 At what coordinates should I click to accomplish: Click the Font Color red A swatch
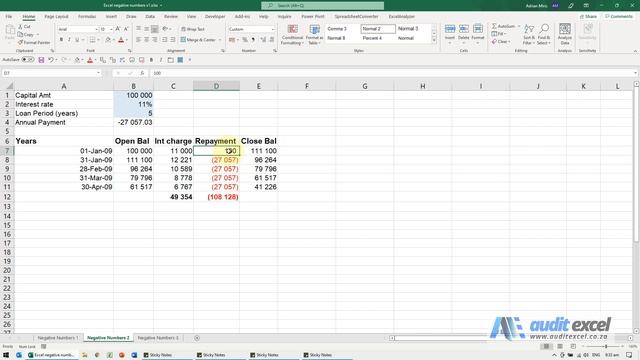pos(121,40)
